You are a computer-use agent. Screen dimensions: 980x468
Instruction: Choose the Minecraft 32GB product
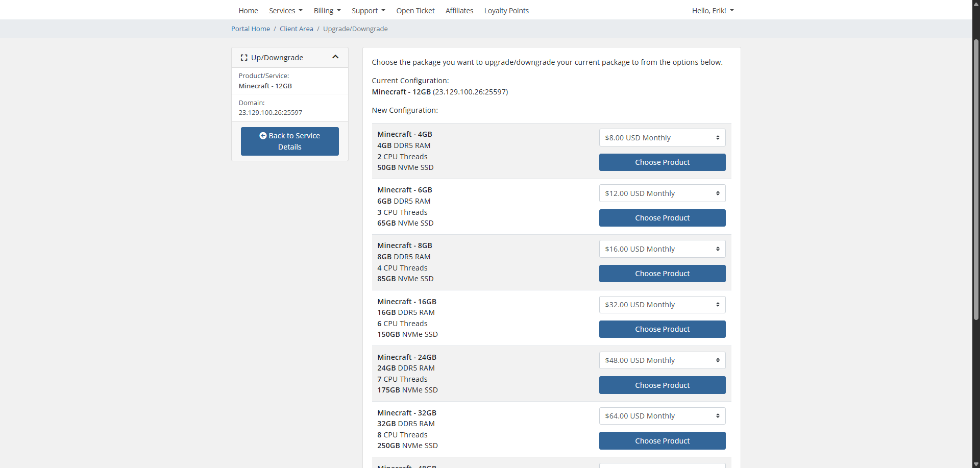(x=662, y=441)
